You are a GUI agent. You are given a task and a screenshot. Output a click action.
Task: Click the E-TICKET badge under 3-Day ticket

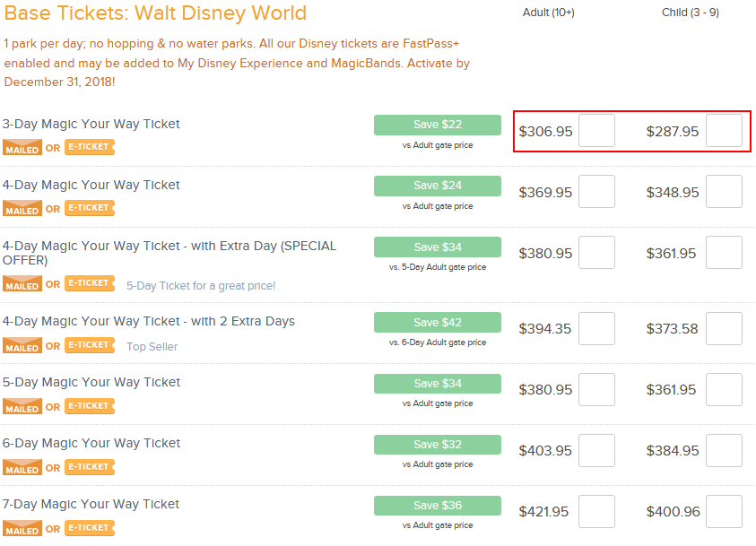pos(90,147)
